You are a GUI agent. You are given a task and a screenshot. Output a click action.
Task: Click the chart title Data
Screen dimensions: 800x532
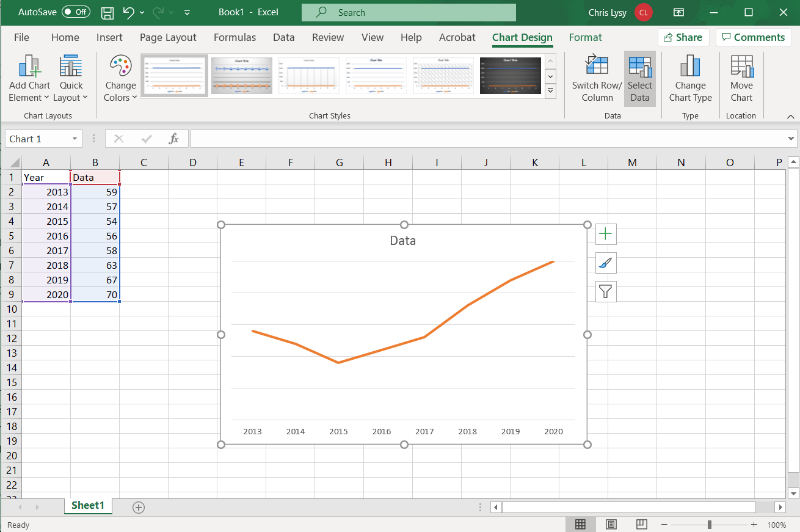403,241
